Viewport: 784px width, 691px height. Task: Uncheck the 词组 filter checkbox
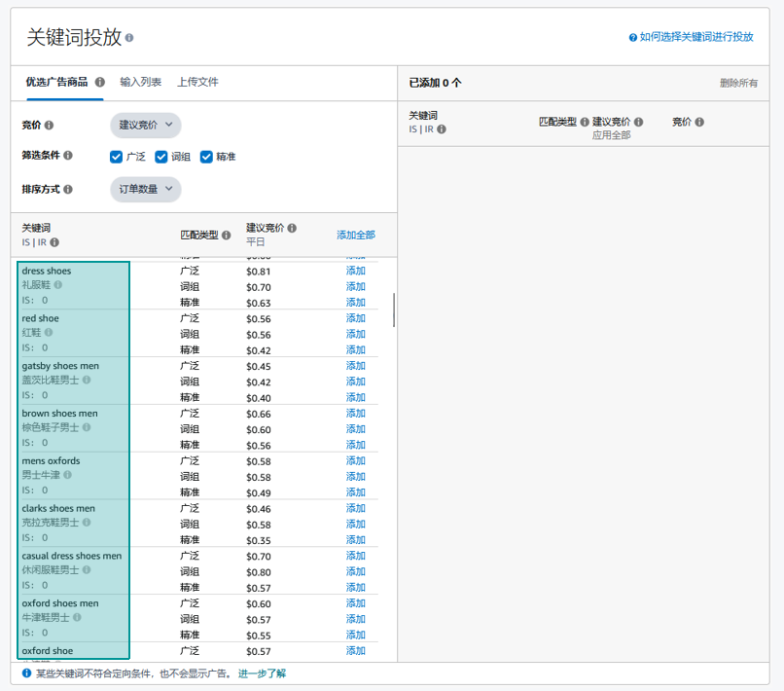(161, 157)
